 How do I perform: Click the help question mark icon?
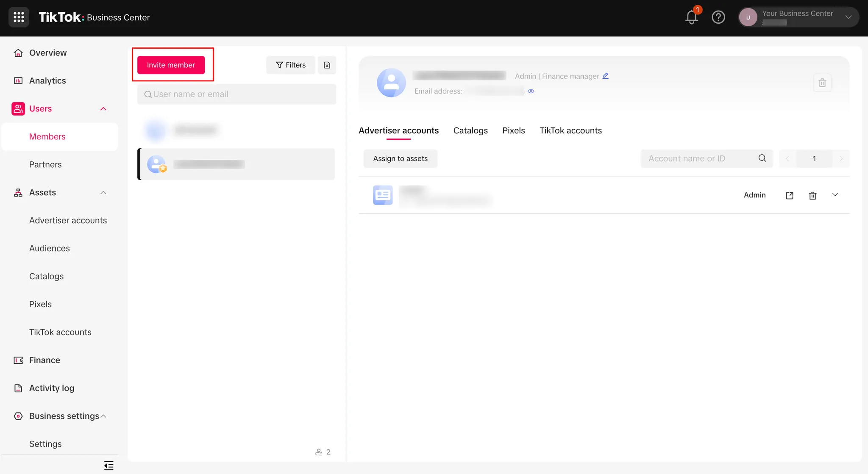718,17
